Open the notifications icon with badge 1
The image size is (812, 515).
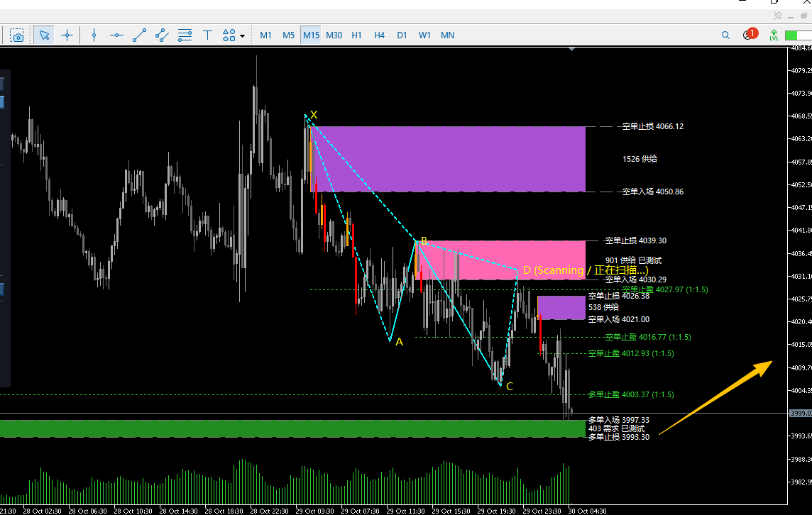[x=750, y=34]
